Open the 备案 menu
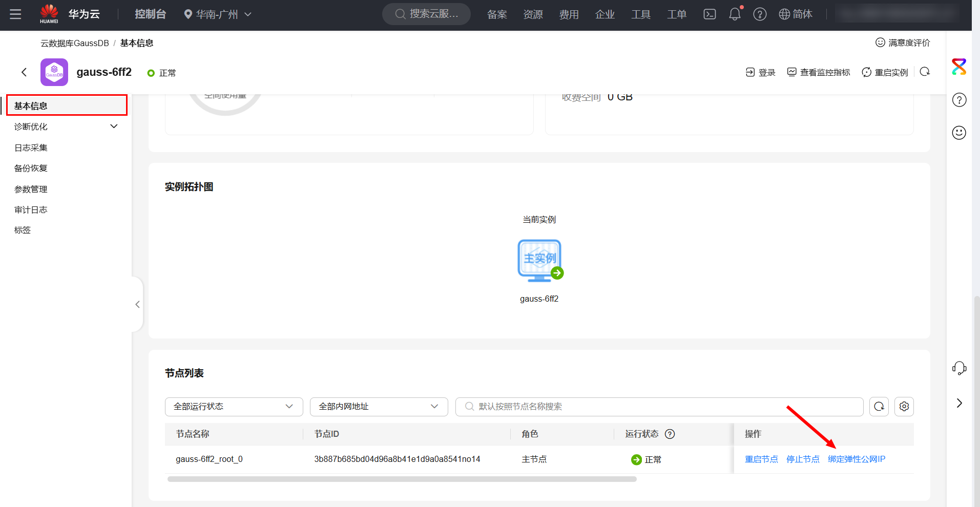Screen dimensions: 980x507 click(x=497, y=14)
